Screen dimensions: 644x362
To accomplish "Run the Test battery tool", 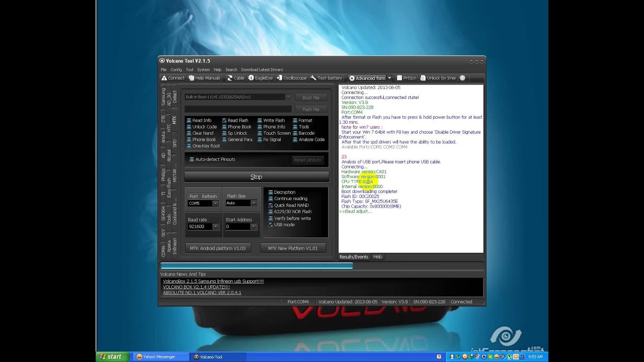I will (x=327, y=78).
